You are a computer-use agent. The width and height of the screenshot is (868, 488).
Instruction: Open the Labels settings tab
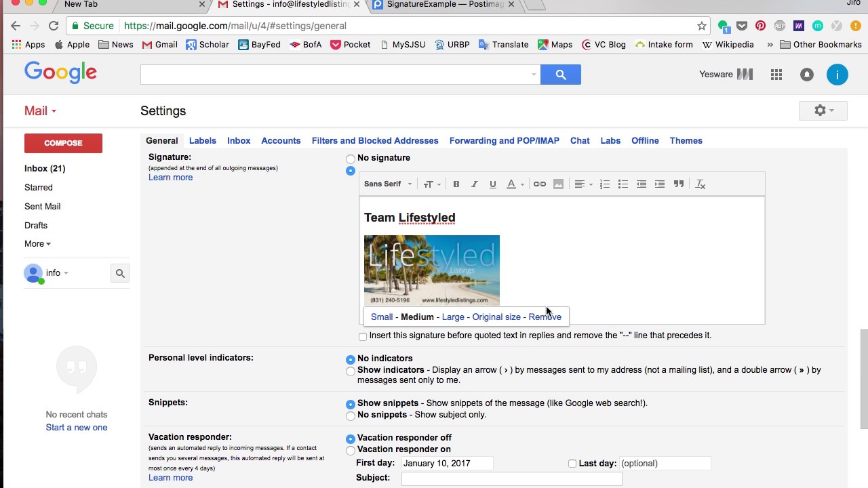click(203, 141)
